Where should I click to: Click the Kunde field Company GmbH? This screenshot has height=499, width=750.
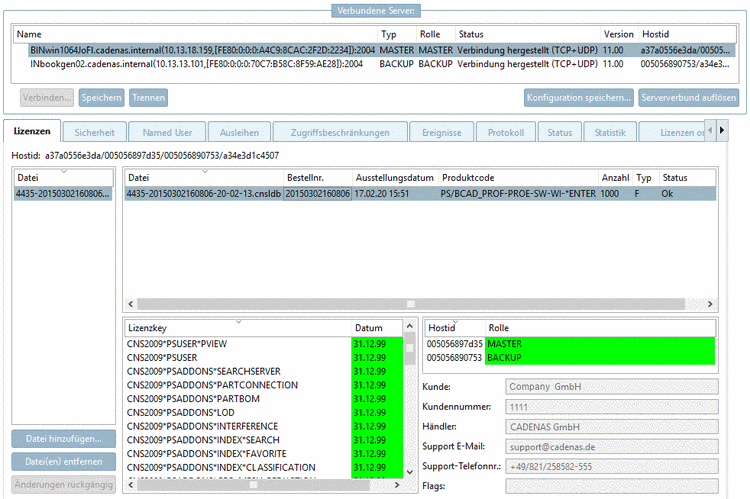[x=612, y=387]
